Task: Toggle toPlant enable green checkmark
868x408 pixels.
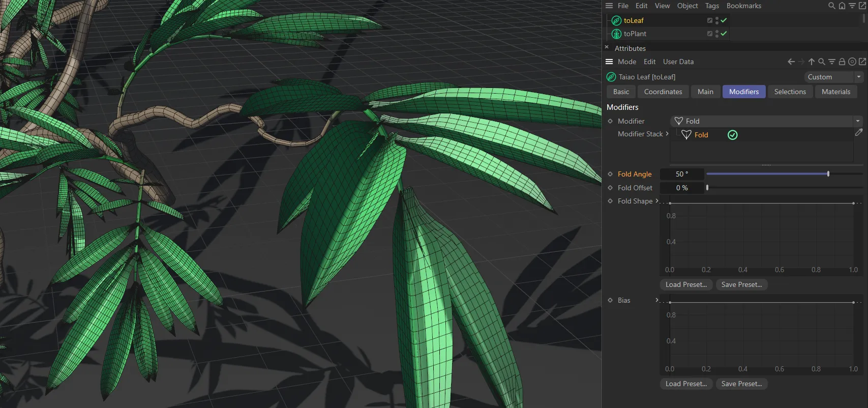Action: (x=724, y=34)
